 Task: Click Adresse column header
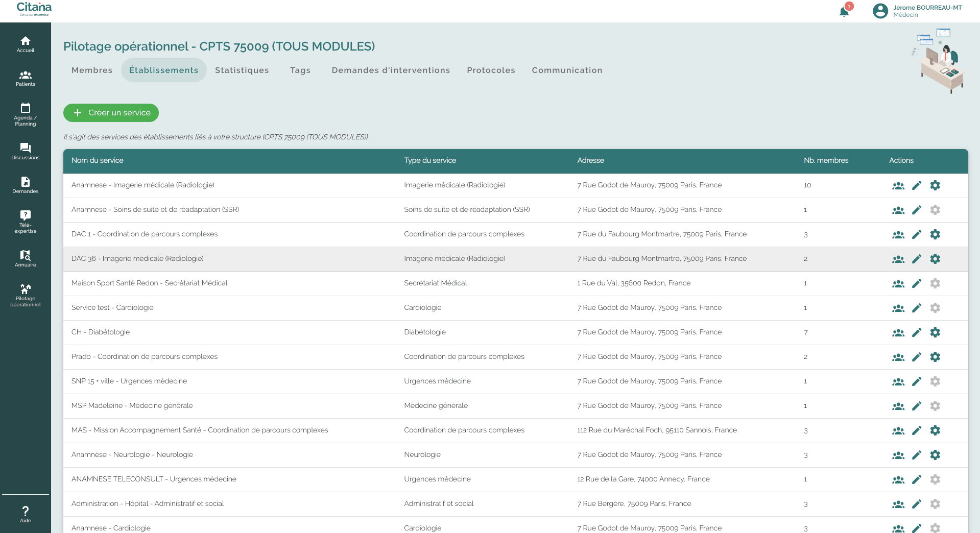pos(590,160)
